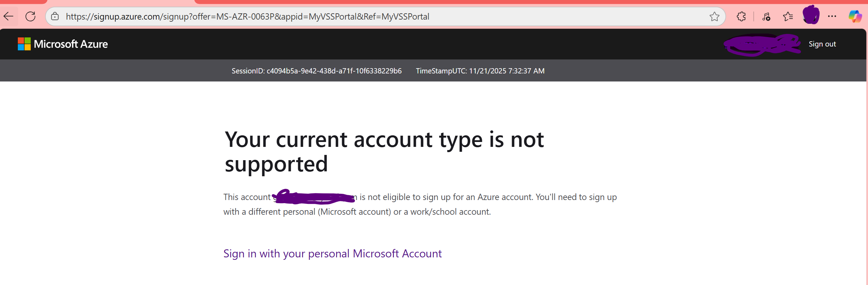This screenshot has height=285, width=868.
Task: Add this page to favorites star icon
Action: click(714, 16)
